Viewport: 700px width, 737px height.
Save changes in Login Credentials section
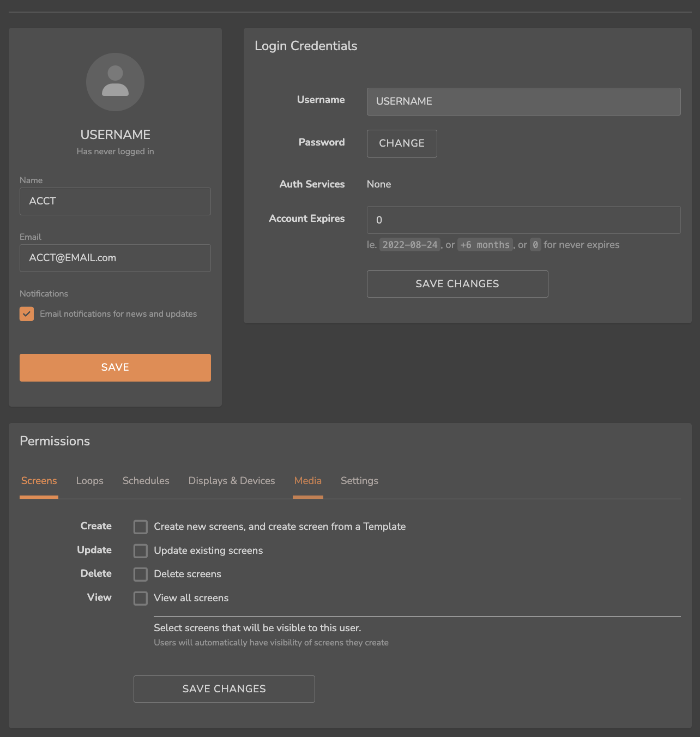click(x=457, y=283)
